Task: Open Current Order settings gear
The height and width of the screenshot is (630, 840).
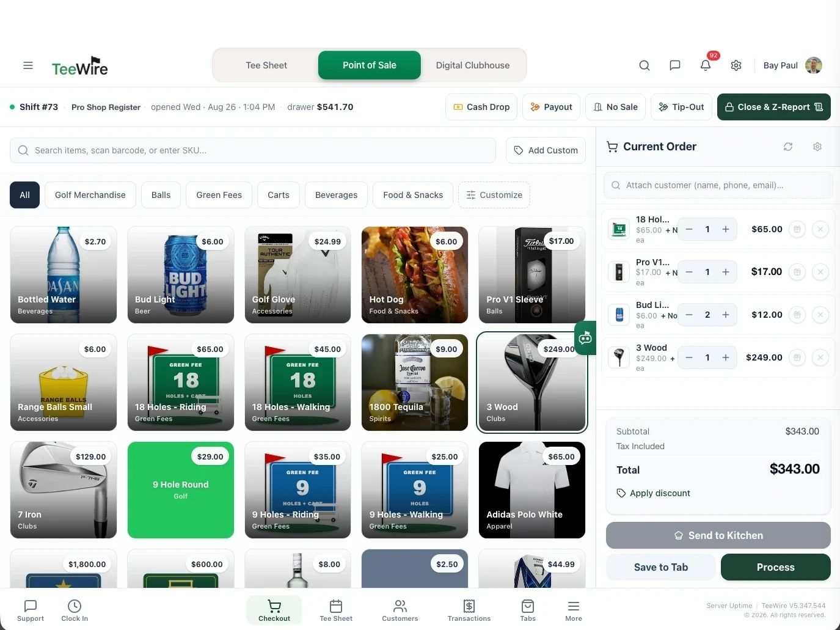Action: (817, 147)
